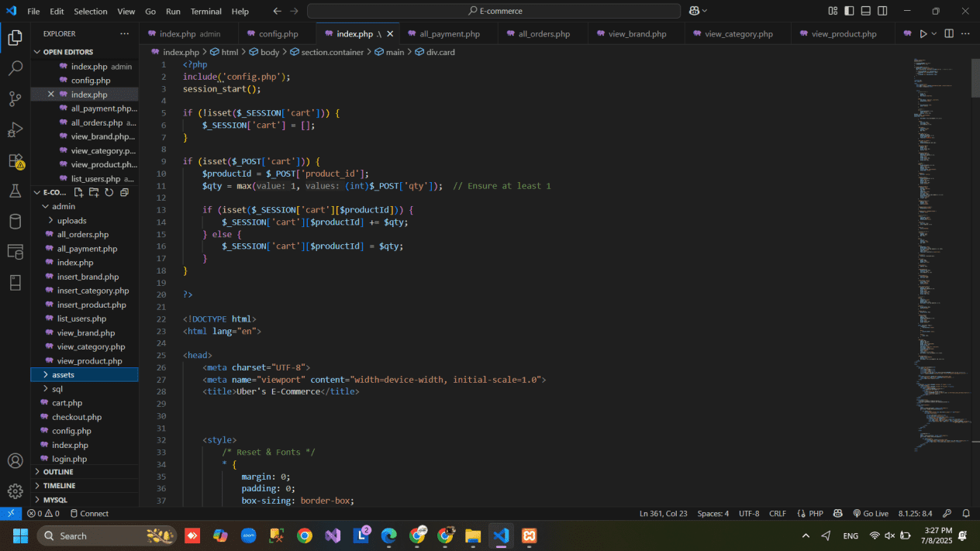
Task: Open XAMPP from the taskbar
Action: point(530,536)
